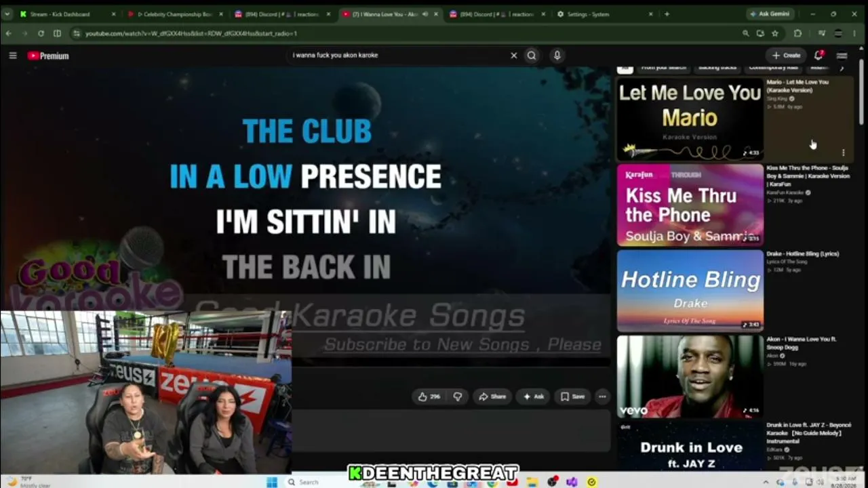Viewport: 868px width, 488px height.
Task: Open YouTube notifications bell
Action: point(818,56)
